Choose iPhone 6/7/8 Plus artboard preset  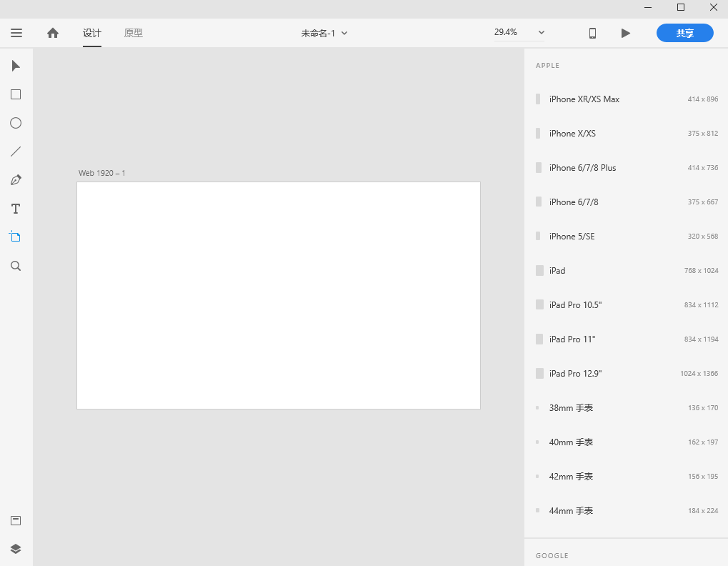point(627,168)
